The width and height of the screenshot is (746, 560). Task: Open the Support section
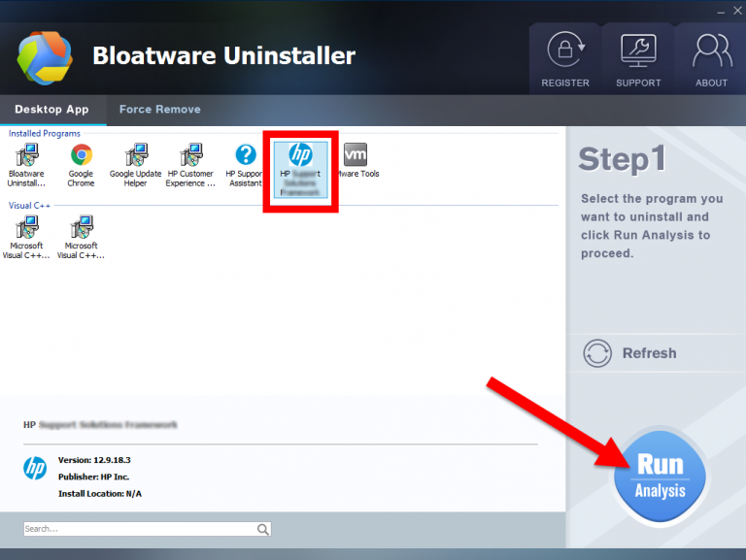[x=638, y=60]
